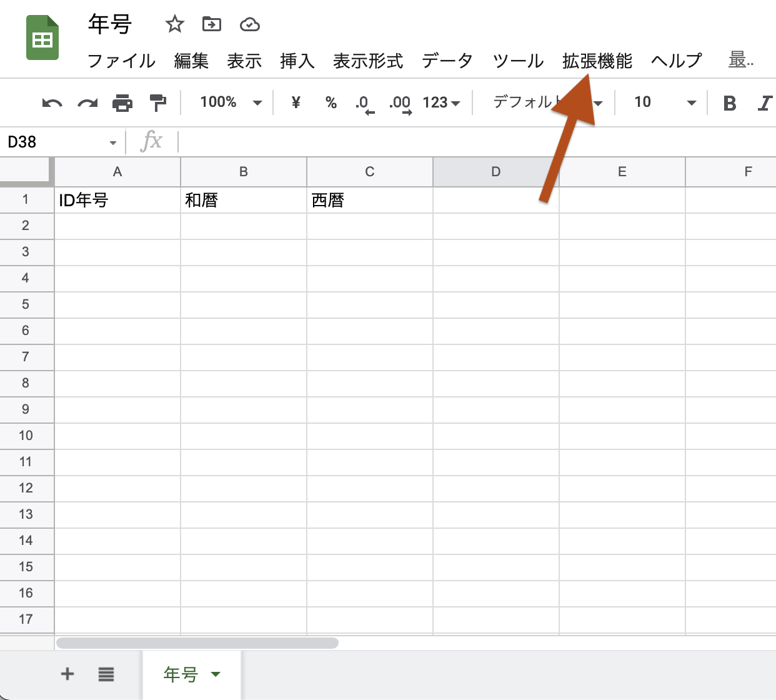The width and height of the screenshot is (776, 700).
Task: Open the データ menu
Action: (447, 61)
